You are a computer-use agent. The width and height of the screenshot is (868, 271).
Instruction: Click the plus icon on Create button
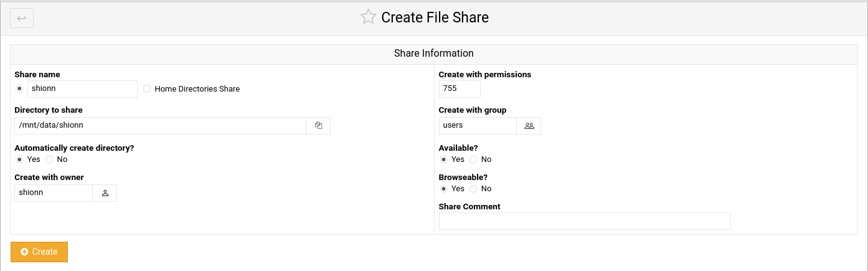coord(24,252)
